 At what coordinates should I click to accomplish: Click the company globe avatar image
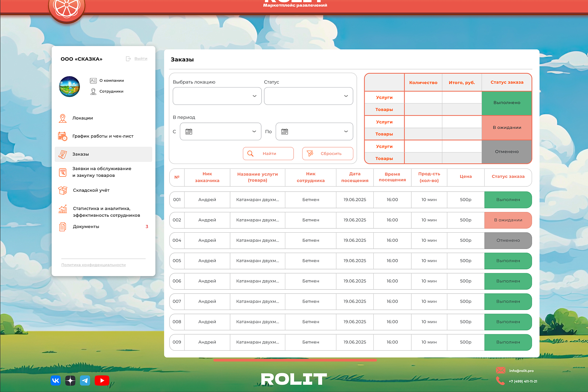pyautogui.click(x=69, y=87)
